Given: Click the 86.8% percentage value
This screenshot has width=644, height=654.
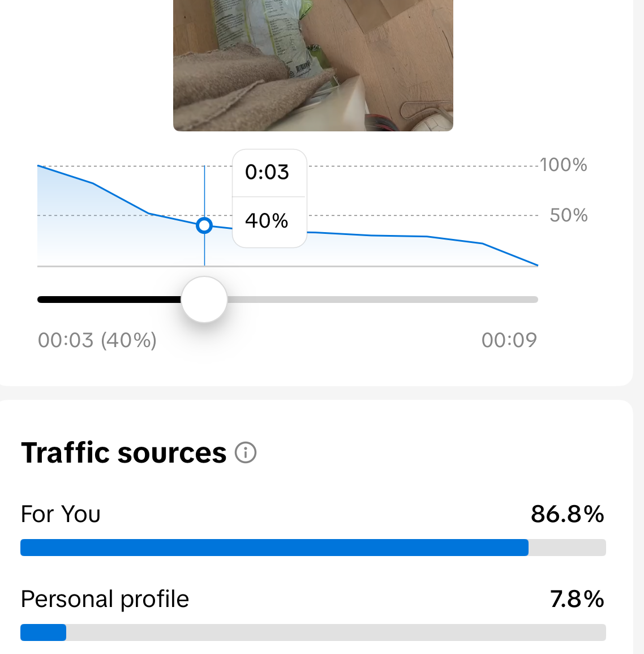Looking at the screenshot, I should [567, 514].
